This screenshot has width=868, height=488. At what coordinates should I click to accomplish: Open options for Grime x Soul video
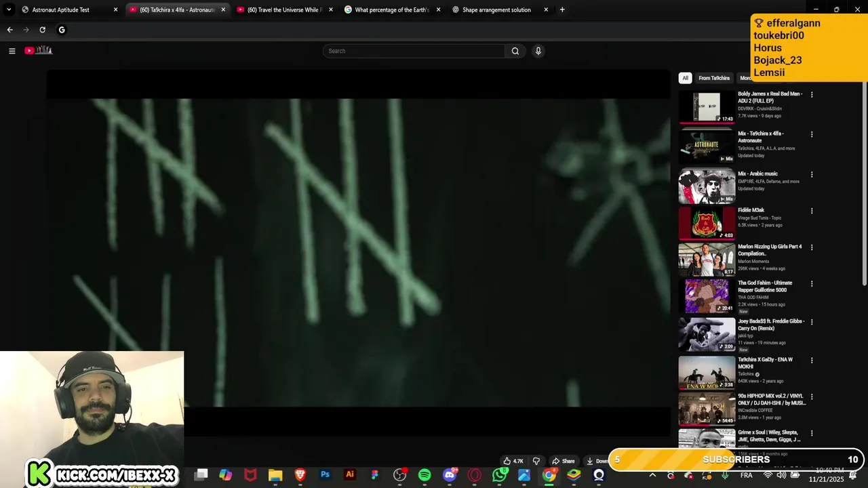click(812, 433)
